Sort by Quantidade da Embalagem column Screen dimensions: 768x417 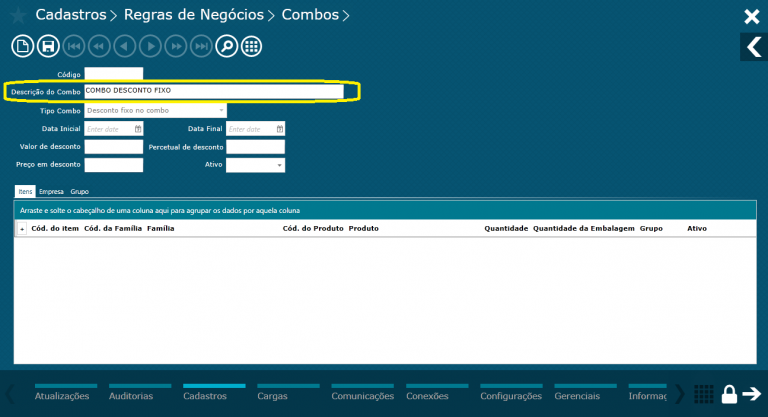584,228
